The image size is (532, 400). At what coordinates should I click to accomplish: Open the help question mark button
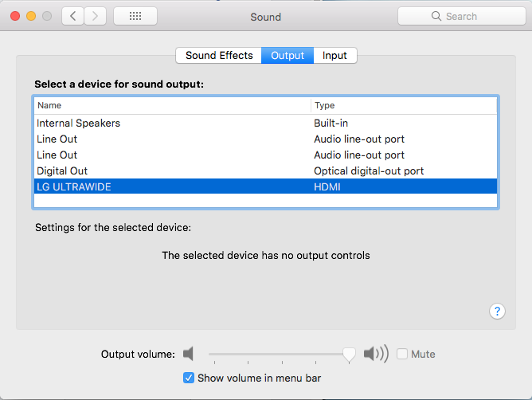click(x=497, y=311)
